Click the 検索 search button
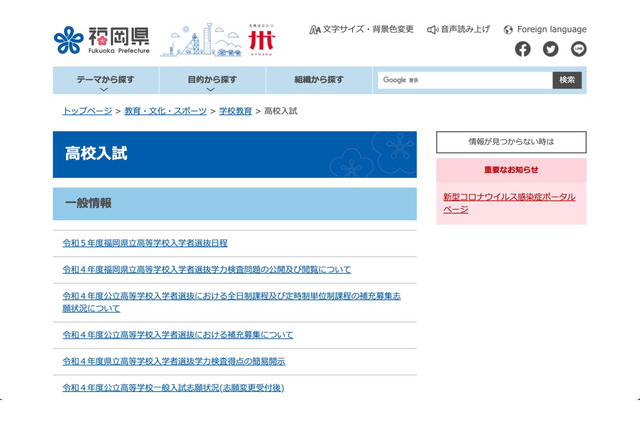 point(567,80)
